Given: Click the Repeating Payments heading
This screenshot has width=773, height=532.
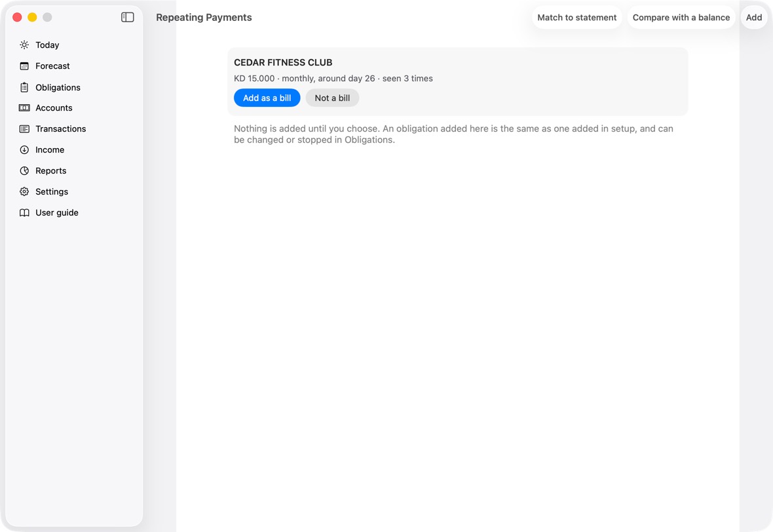Looking at the screenshot, I should click(x=204, y=17).
